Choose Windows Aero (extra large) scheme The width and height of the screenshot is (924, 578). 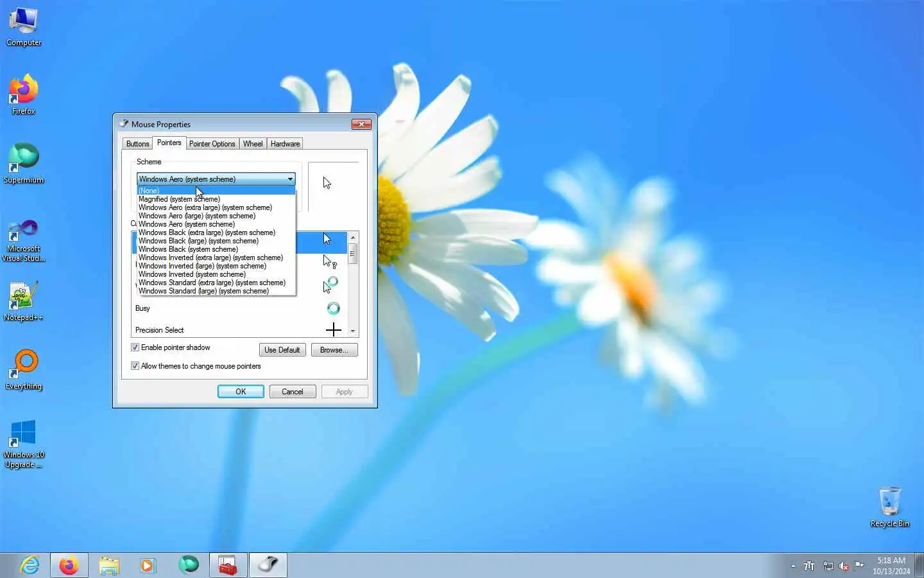point(216,207)
